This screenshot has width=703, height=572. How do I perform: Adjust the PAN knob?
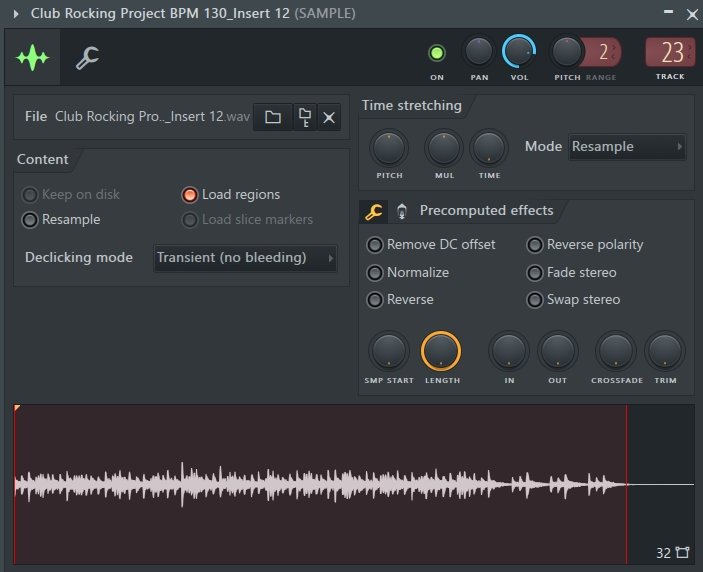(479, 52)
